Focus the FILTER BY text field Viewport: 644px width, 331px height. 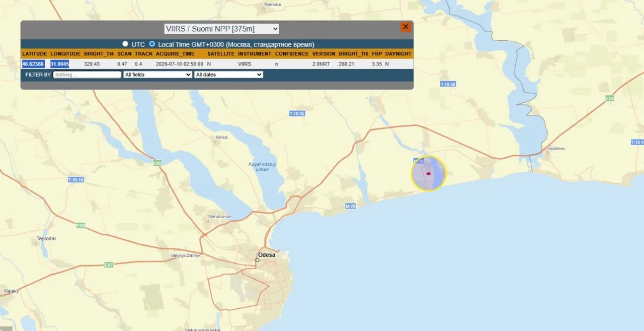click(87, 75)
